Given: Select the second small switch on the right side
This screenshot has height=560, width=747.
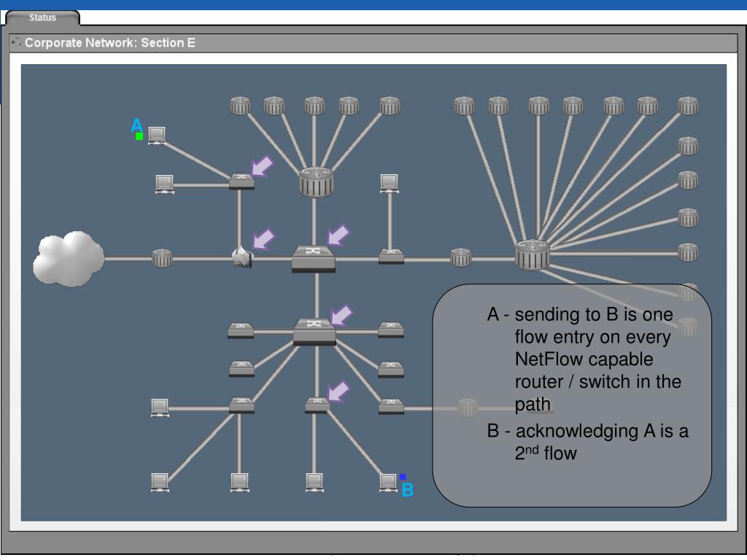Looking at the screenshot, I should pyautogui.click(x=391, y=369).
